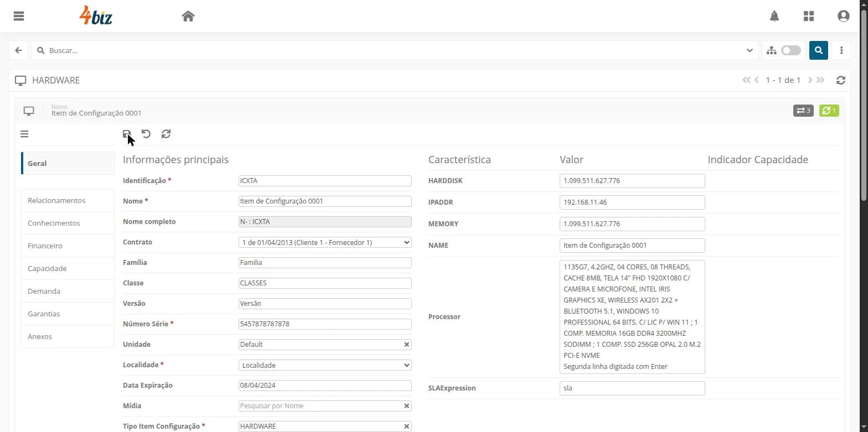Clear the Mídia field
The height and width of the screenshot is (432, 868).
406,406
